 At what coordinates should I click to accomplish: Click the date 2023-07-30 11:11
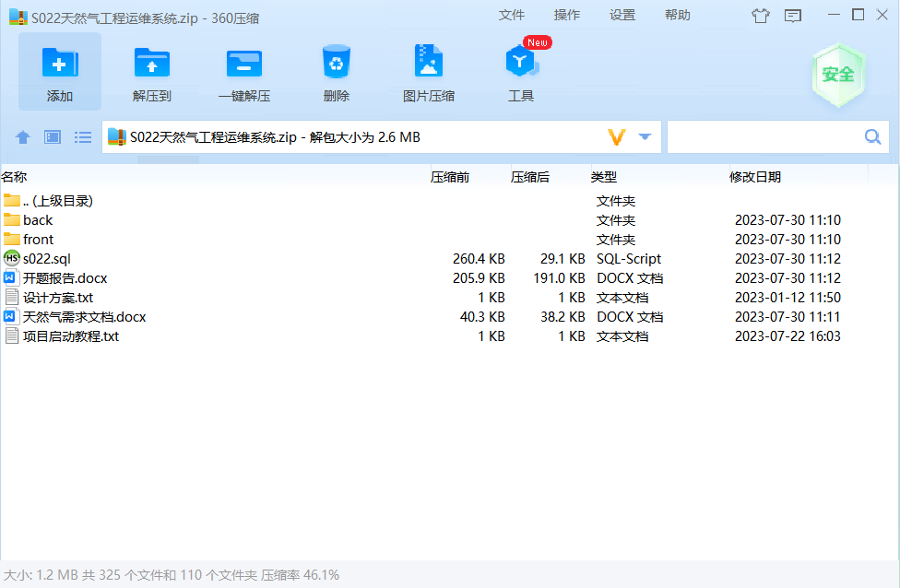point(787,317)
